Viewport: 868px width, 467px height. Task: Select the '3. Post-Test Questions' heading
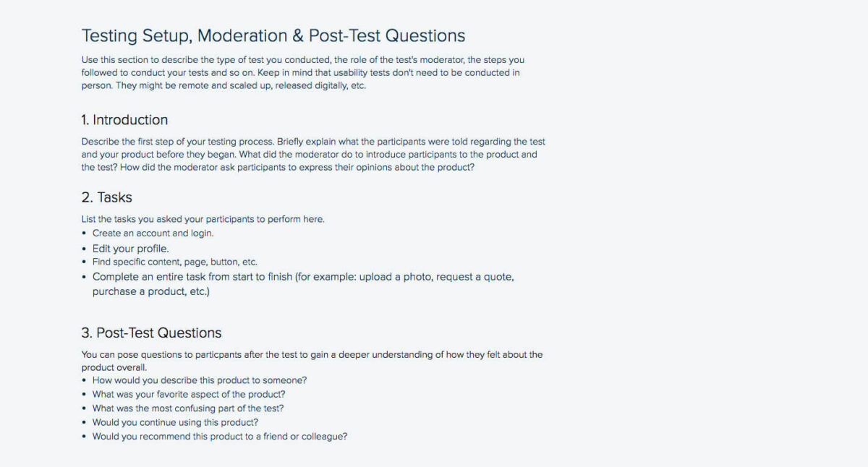pyautogui.click(x=151, y=333)
